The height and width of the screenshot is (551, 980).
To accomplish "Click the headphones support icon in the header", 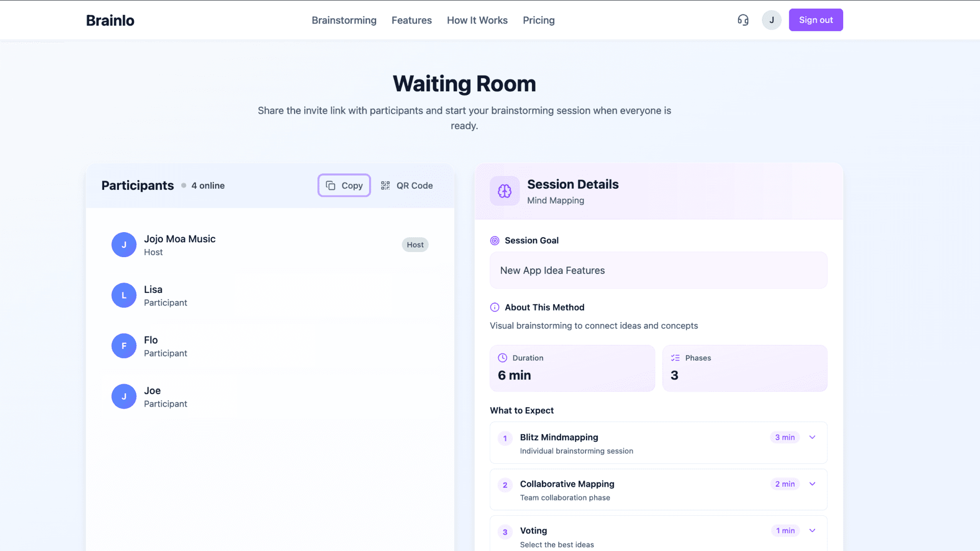I will (743, 20).
